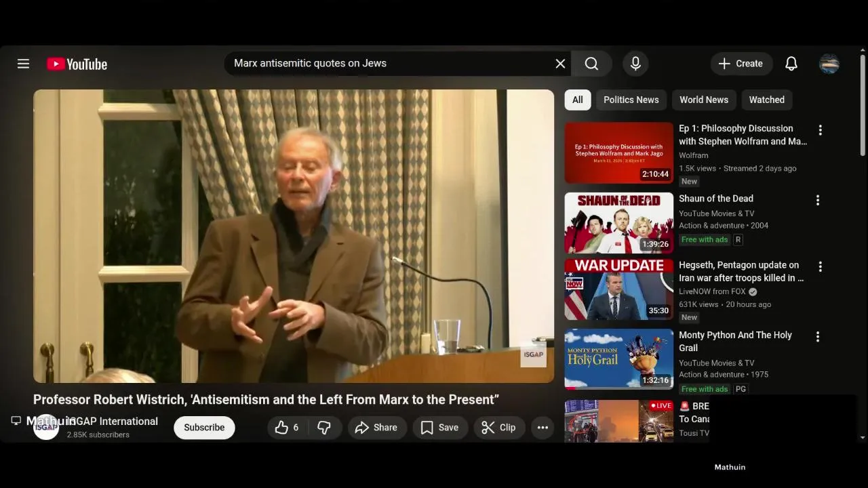Select the Politics News chip

point(631,100)
